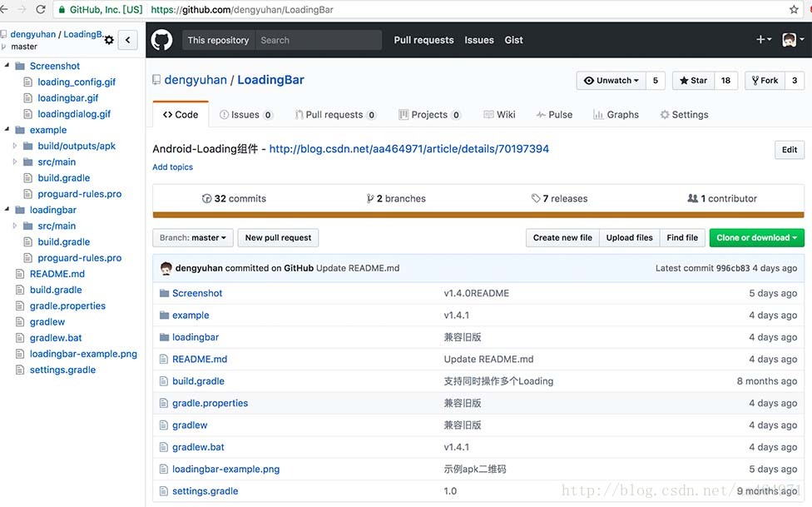
Task: Click the GitHub Octocat logo
Action: (x=161, y=40)
